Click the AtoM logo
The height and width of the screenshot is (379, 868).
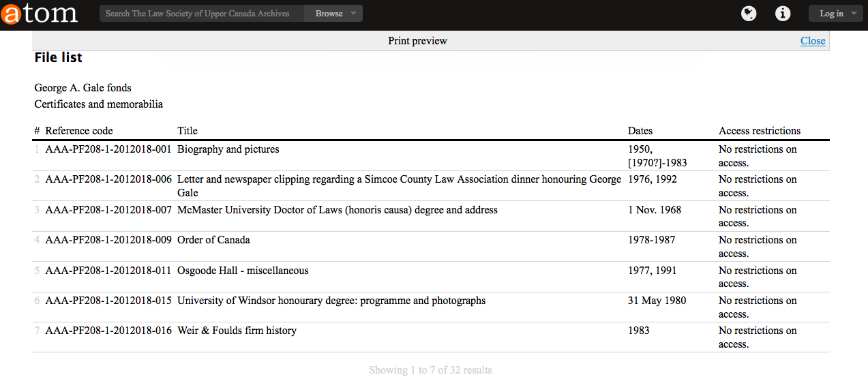40,14
